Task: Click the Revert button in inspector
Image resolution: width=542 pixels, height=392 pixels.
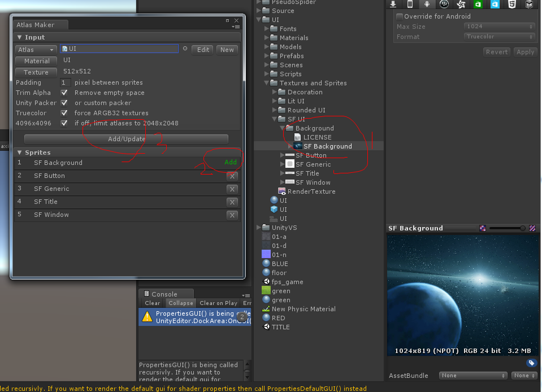Action: (496, 52)
